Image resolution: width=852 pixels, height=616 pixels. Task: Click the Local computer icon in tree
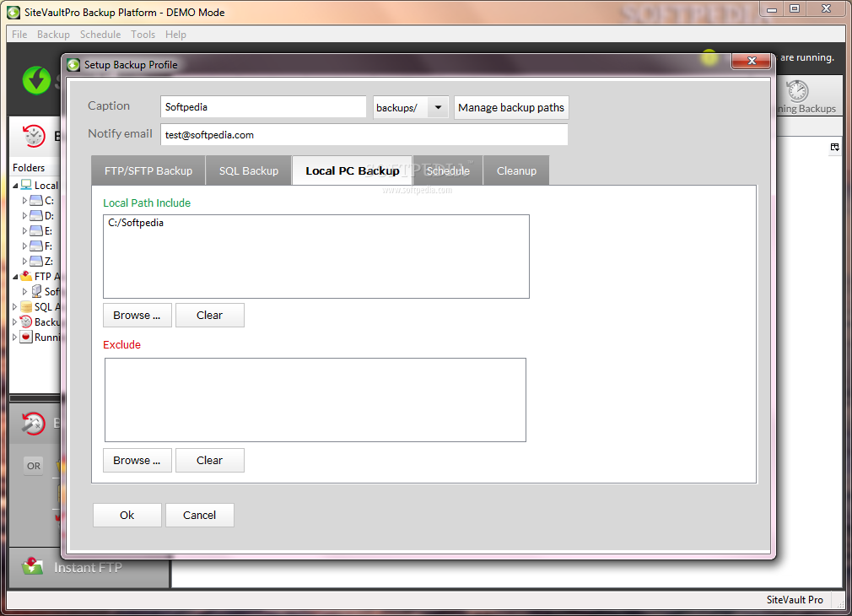pos(26,185)
